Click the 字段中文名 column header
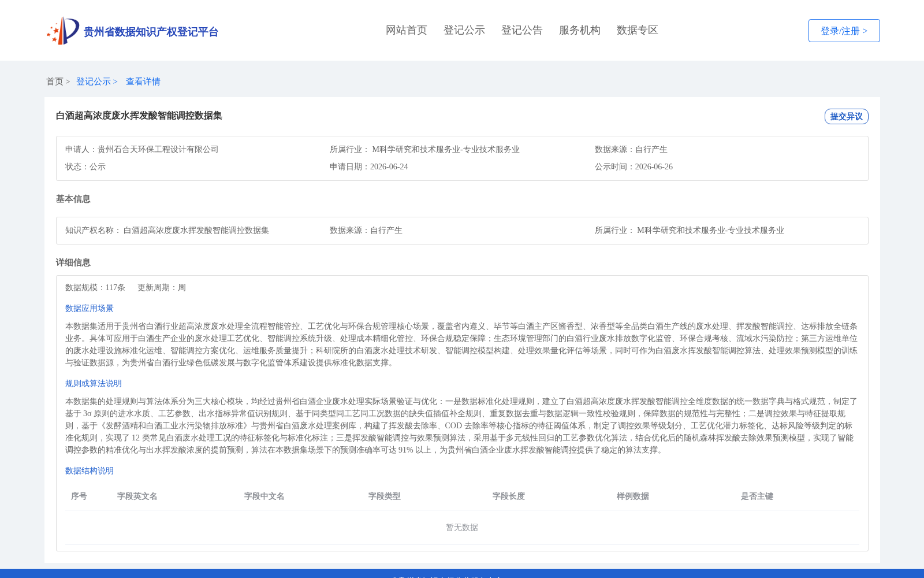This screenshot has height=578, width=924. (x=264, y=496)
